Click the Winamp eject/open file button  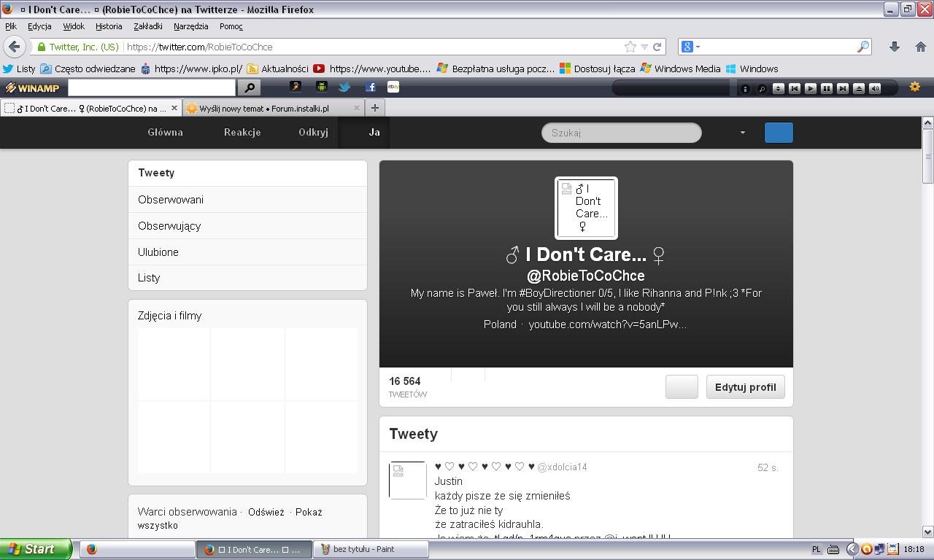(859, 88)
